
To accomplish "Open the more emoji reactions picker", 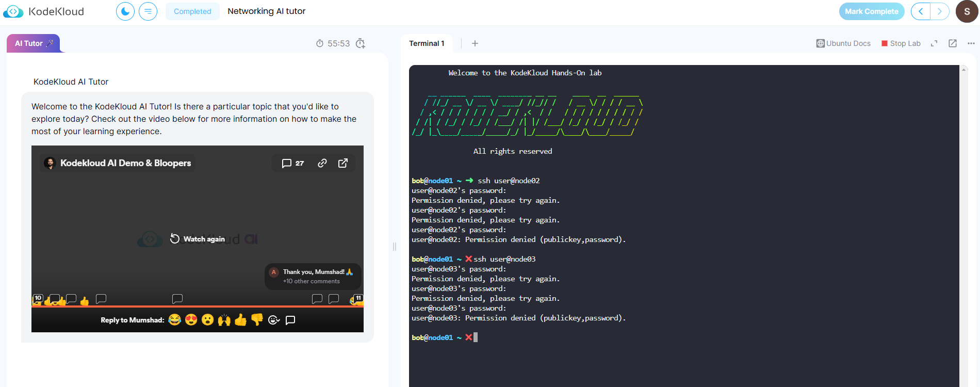I will (x=274, y=320).
